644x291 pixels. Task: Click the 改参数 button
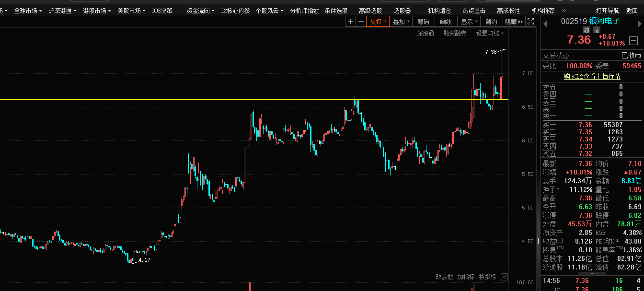click(444, 277)
